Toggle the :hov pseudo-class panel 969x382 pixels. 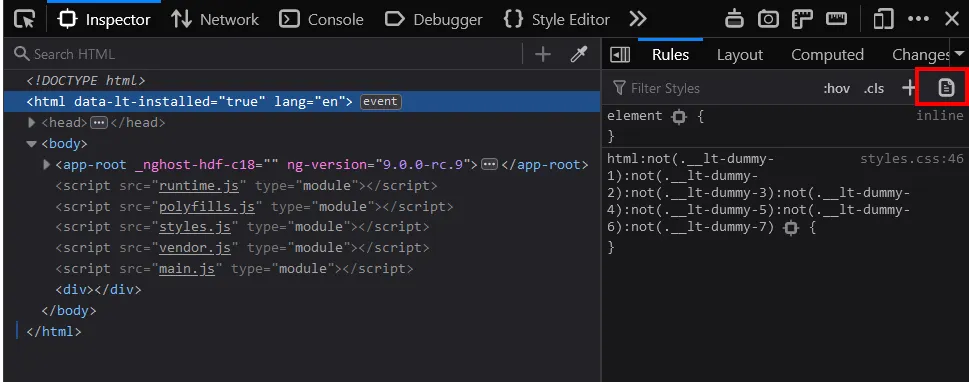point(837,88)
